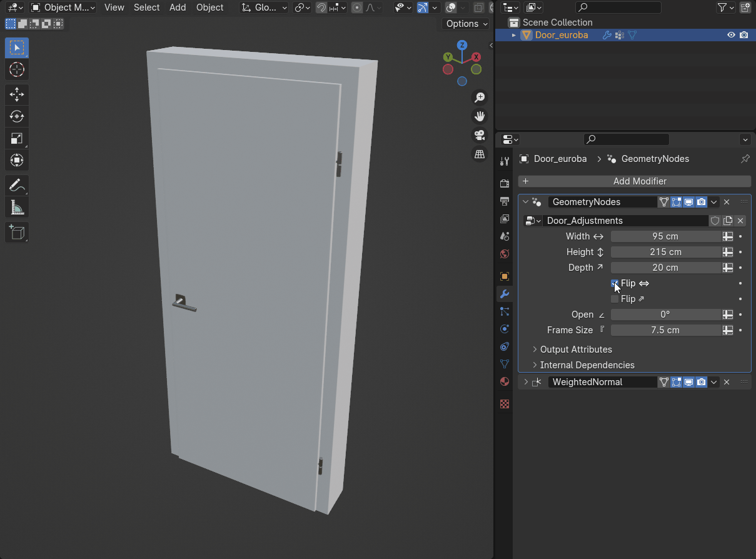The height and width of the screenshot is (559, 756).
Task: Adjust the Open angle value slider
Action: click(x=666, y=315)
